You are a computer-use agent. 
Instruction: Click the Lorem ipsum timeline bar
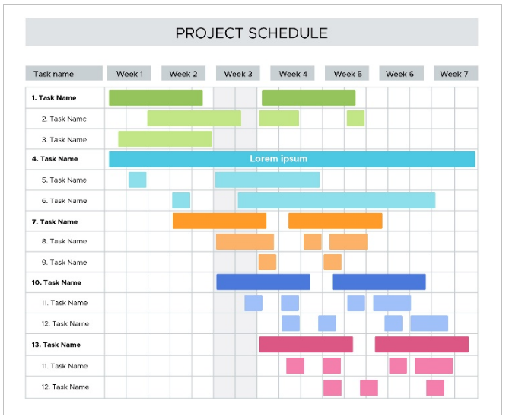[291, 159]
